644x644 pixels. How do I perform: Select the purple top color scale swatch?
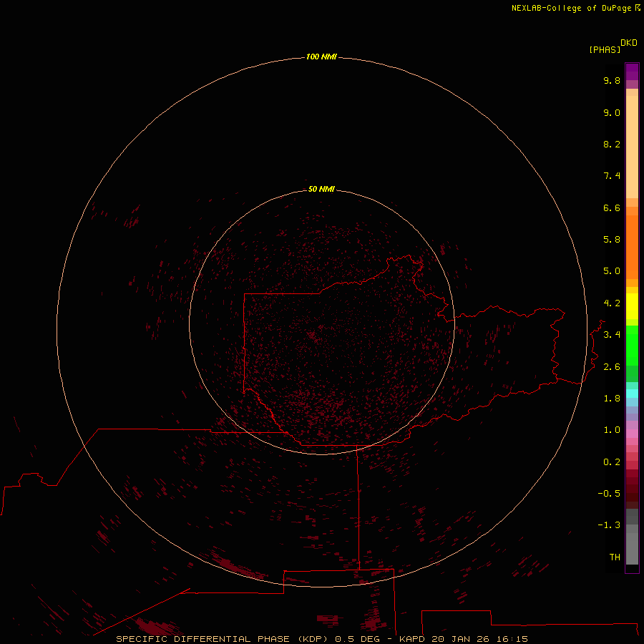(632, 72)
